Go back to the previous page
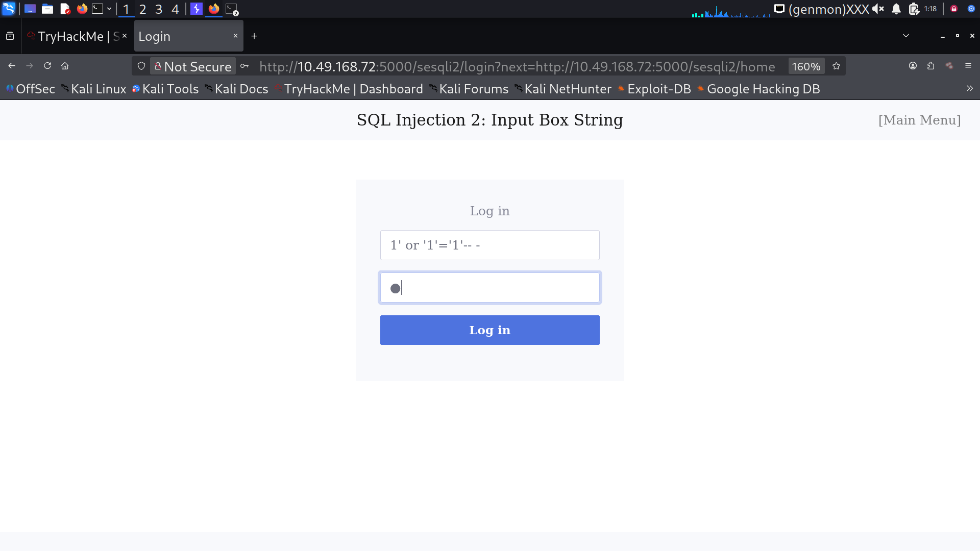The image size is (980, 551). point(12,66)
